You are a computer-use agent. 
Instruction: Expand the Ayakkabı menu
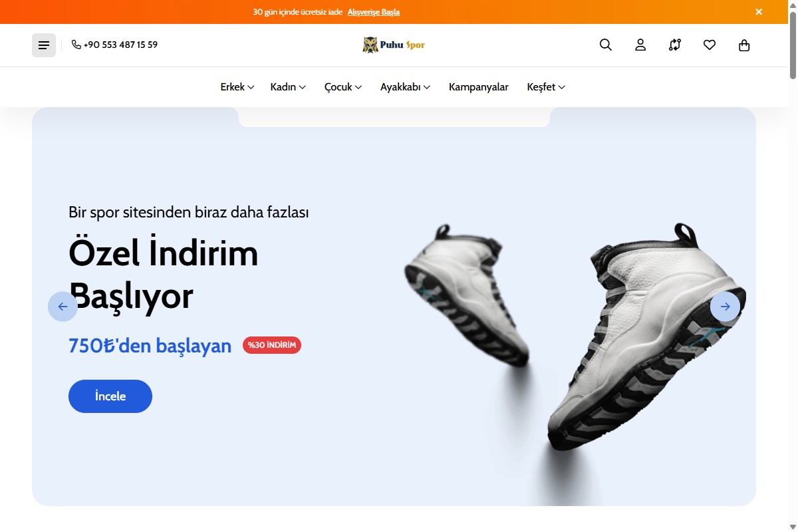point(406,87)
